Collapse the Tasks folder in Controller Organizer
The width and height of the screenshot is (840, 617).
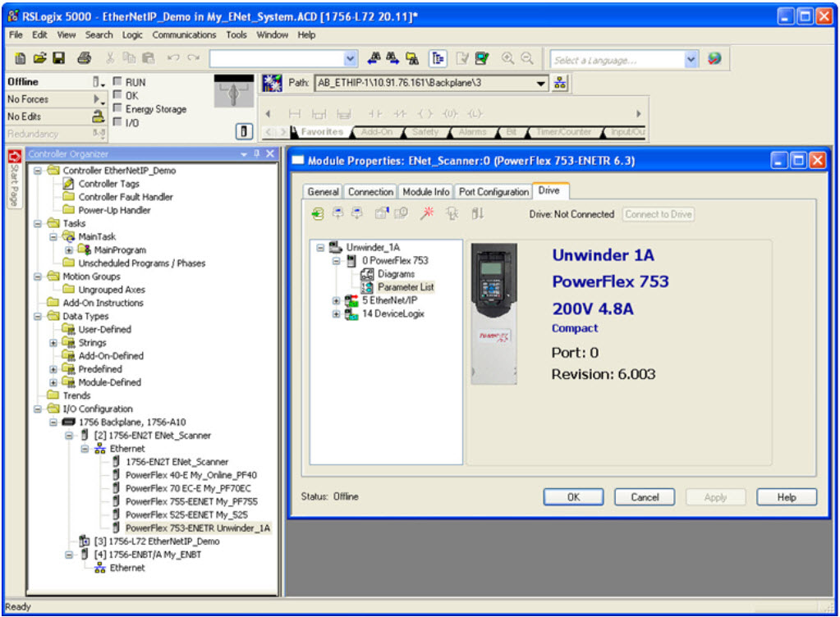click(x=38, y=224)
